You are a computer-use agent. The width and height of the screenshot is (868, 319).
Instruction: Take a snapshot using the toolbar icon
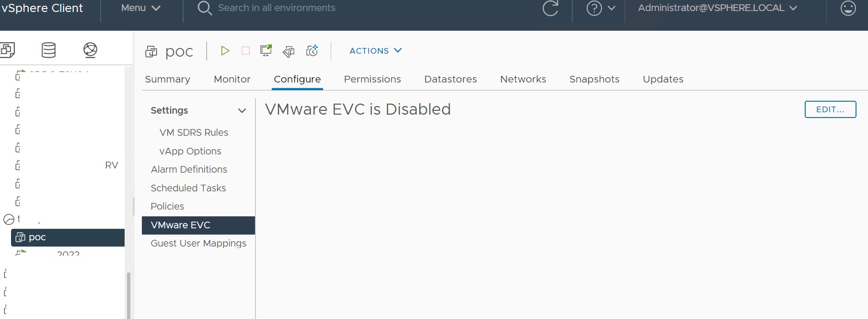coord(312,51)
